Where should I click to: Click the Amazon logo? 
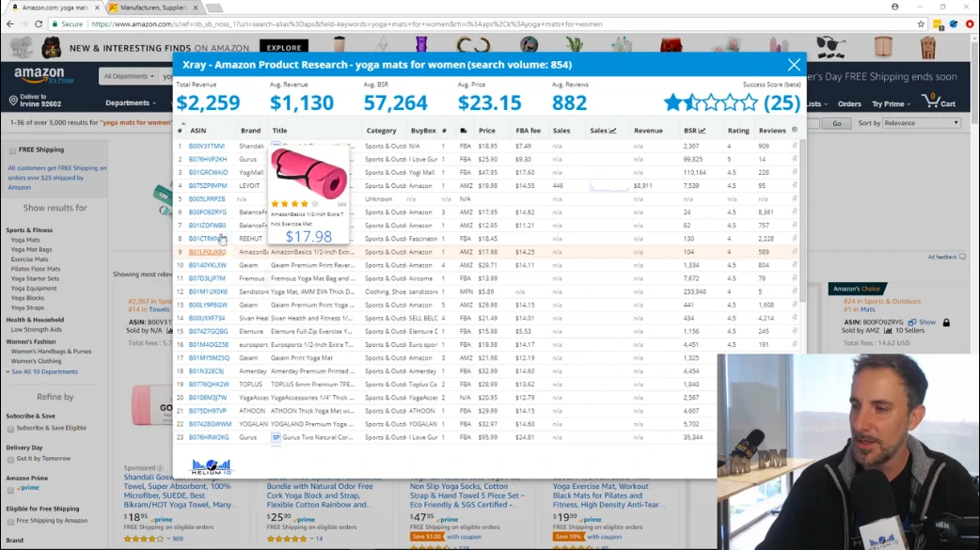point(40,76)
